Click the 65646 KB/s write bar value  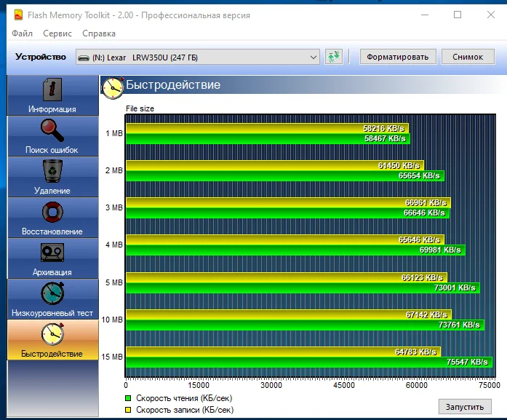point(419,239)
